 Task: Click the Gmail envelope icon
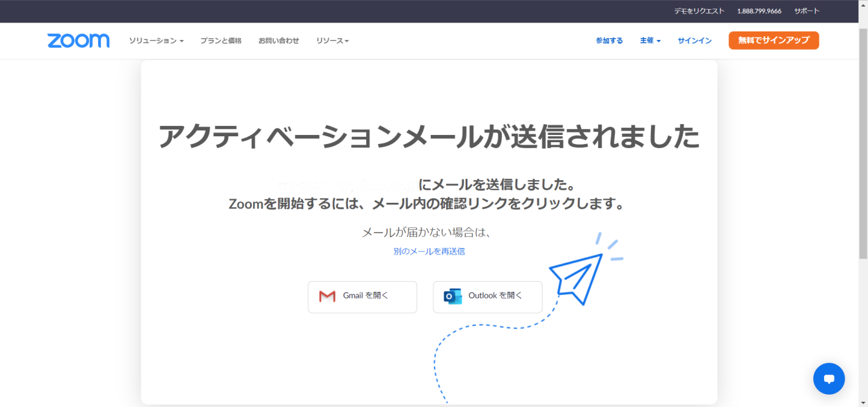tap(327, 297)
